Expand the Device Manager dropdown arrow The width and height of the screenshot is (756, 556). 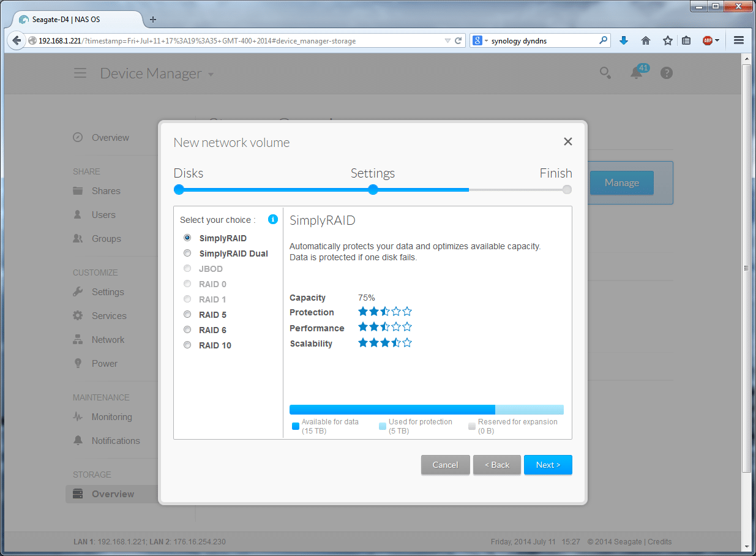[x=211, y=75]
